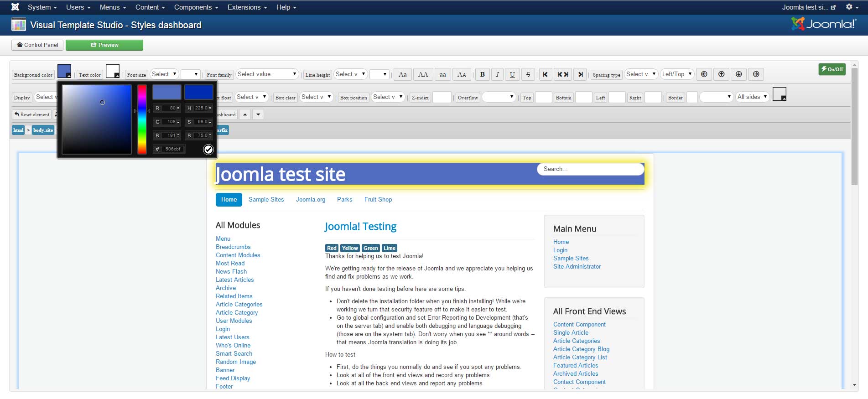Screen dimensions: 868x399
Task: Open the Help menu
Action: coord(286,7)
